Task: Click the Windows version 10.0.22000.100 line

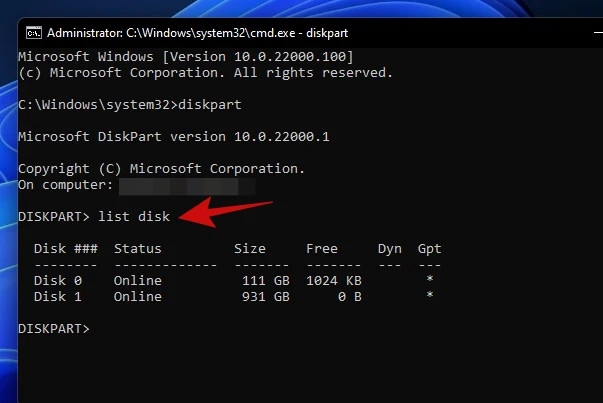Action: click(x=186, y=57)
